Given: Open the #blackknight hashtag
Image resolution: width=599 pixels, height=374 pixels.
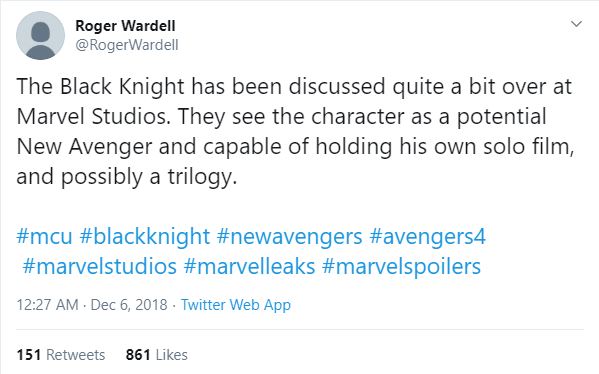Looking at the screenshot, I should point(145,236).
